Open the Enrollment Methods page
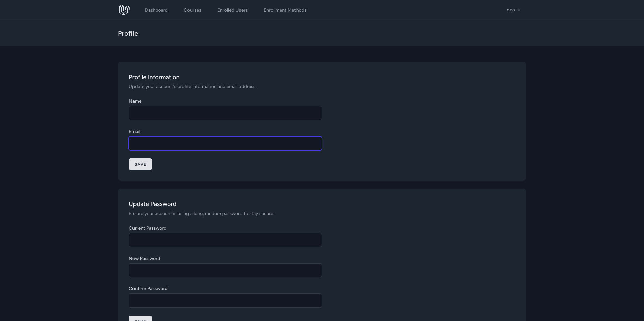Image resolution: width=644 pixels, height=321 pixels. (x=285, y=10)
